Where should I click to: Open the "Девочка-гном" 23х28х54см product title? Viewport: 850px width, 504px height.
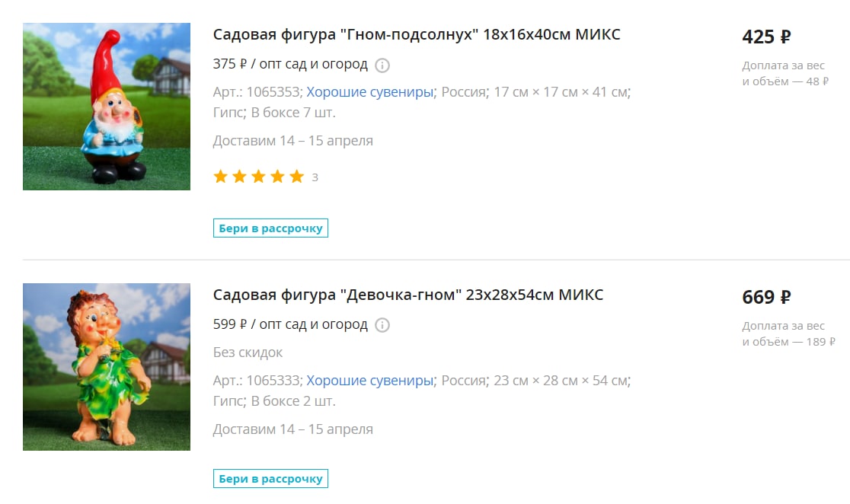pyautogui.click(x=408, y=295)
